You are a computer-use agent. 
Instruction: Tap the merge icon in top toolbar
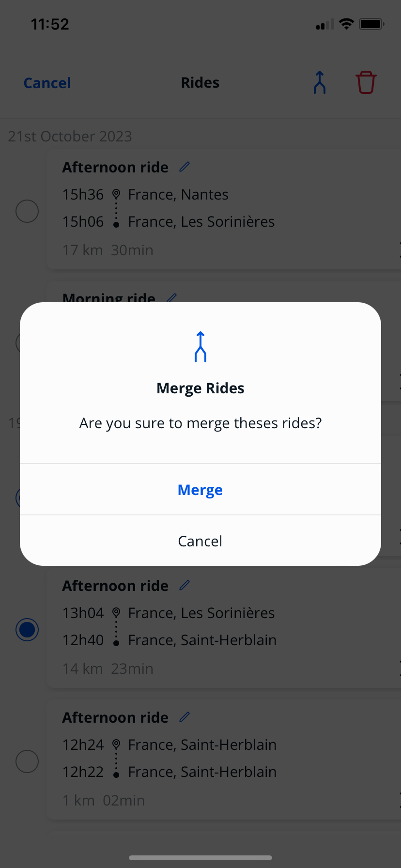tap(320, 83)
